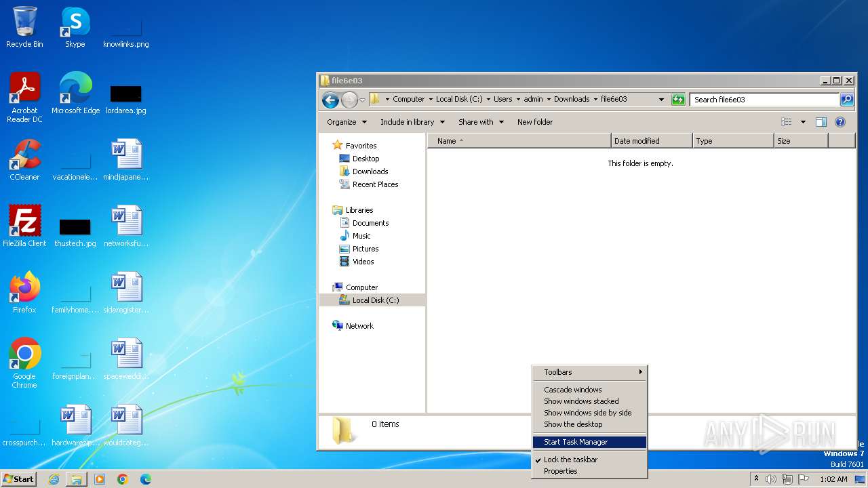The width and height of the screenshot is (868, 488).
Task: Click the volume speaker tray icon
Action: coord(771,479)
